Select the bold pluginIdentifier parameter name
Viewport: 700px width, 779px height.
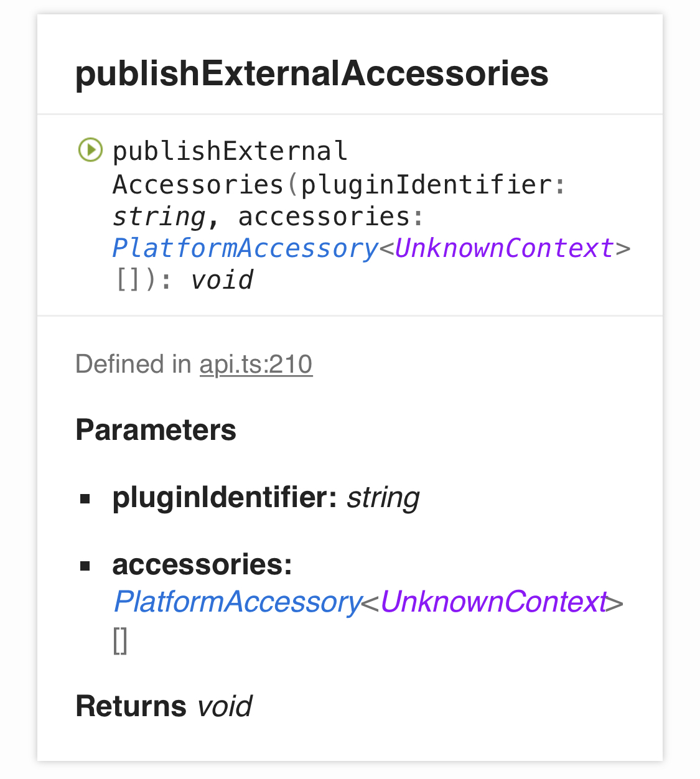pos(225,497)
